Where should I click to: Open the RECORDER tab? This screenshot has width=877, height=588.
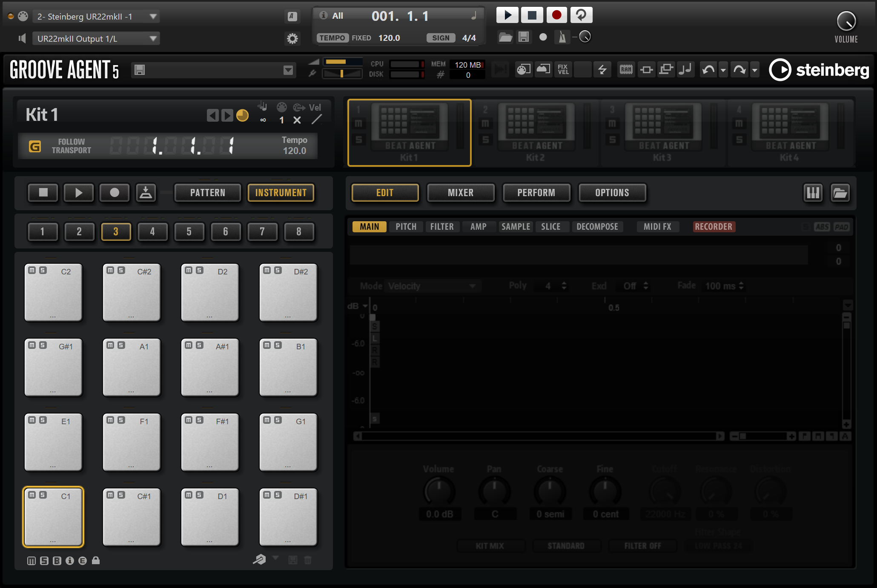(714, 227)
